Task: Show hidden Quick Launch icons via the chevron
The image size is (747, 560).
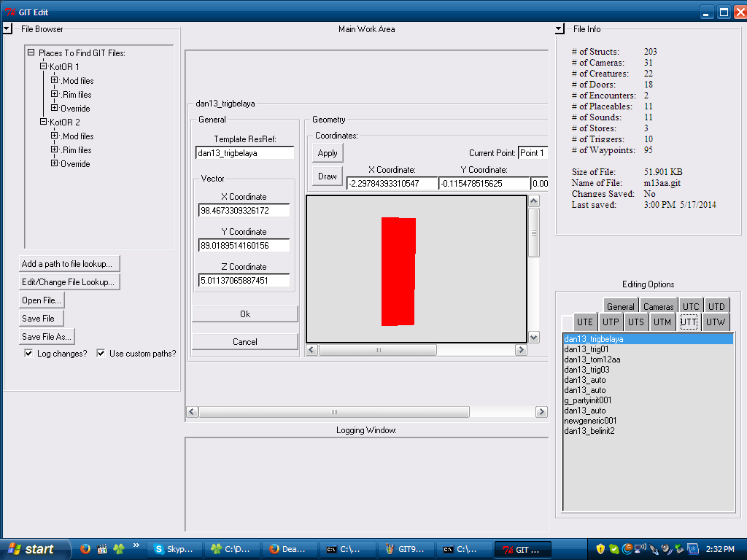Action: pyautogui.click(x=136, y=545)
